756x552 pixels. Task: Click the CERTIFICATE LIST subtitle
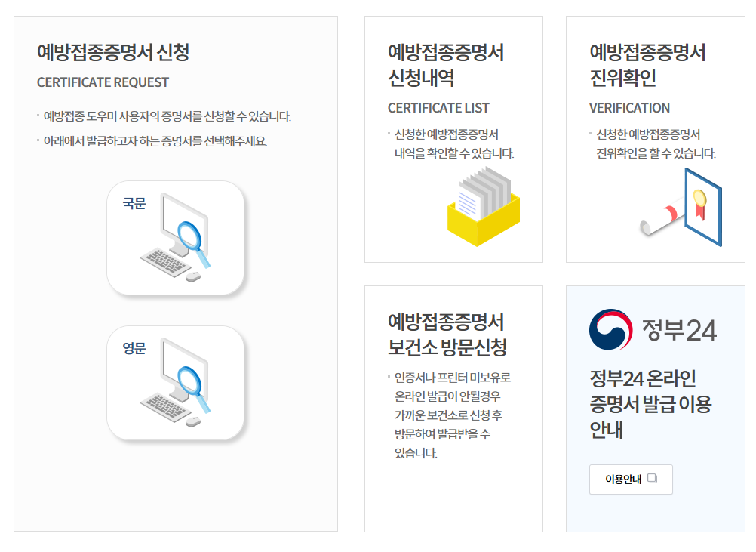coord(438,108)
